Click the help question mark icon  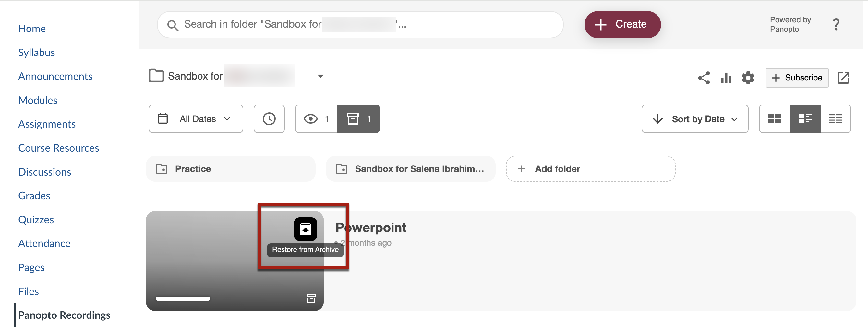(836, 25)
